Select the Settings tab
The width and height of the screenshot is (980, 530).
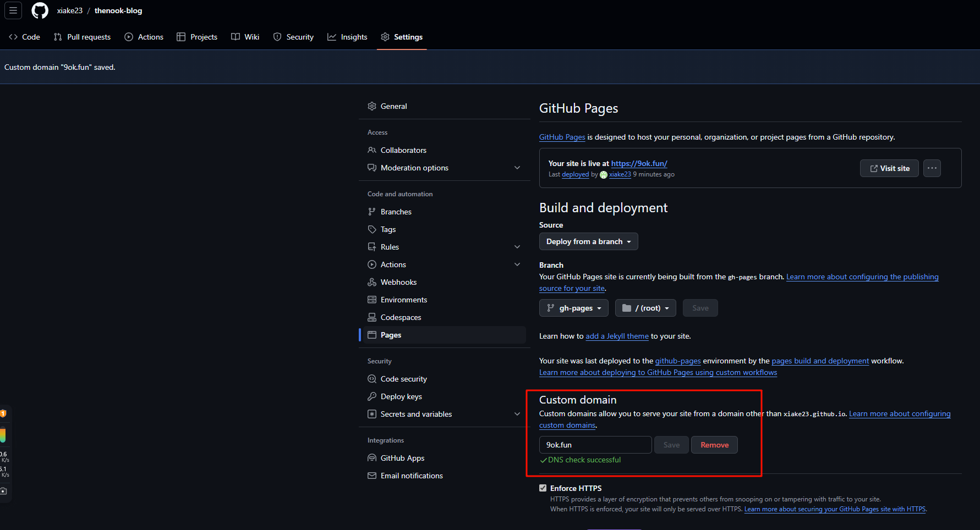pos(402,37)
